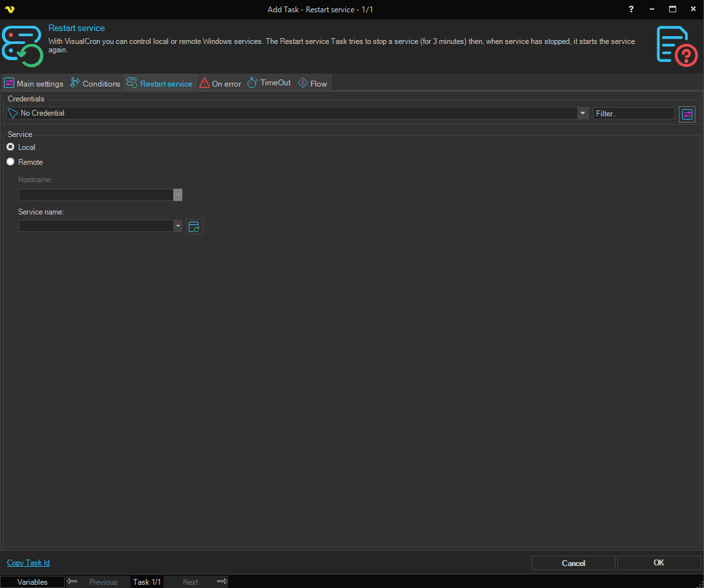Open the Hostname dropdown arrow
The height and width of the screenshot is (588, 704).
tap(178, 195)
